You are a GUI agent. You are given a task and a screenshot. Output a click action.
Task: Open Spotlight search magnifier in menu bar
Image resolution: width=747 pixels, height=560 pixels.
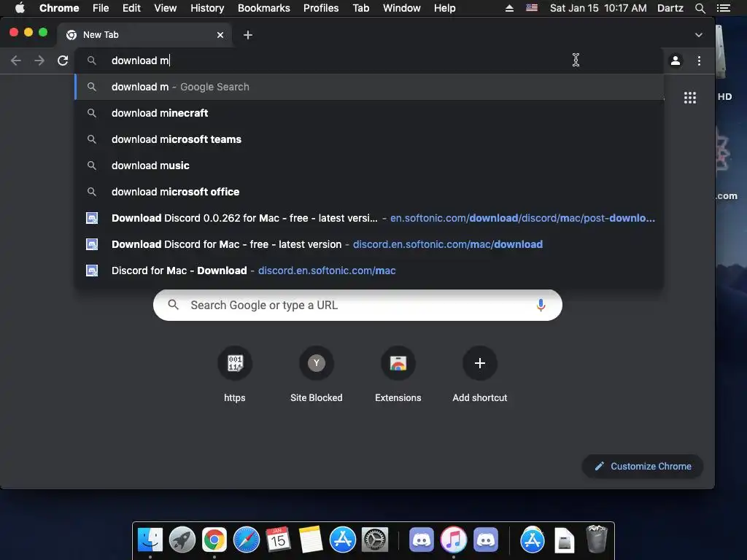(x=700, y=8)
